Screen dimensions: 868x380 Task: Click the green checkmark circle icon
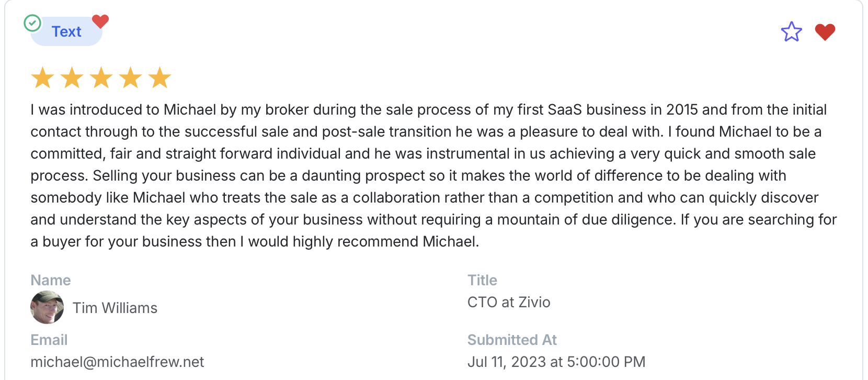click(x=32, y=23)
